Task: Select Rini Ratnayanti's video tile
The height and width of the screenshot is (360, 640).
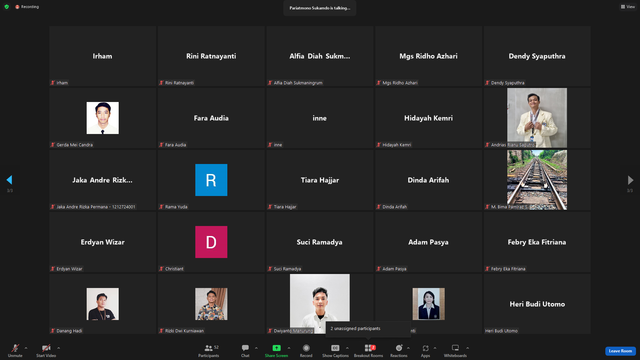Action: (211, 56)
